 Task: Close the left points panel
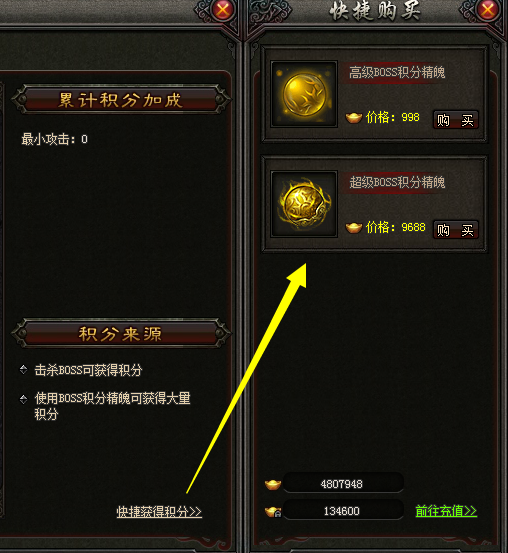coord(223,10)
